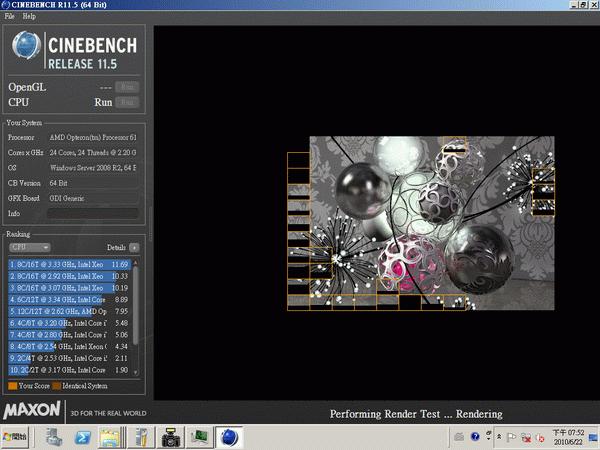
Task: Click the show desktop icon
Action: pyautogui.click(x=593, y=437)
